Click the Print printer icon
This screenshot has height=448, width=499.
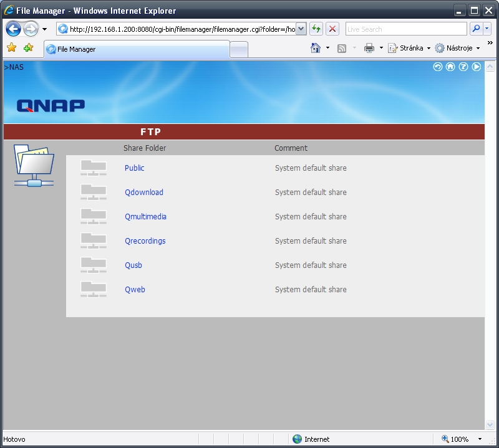pos(369,48)
